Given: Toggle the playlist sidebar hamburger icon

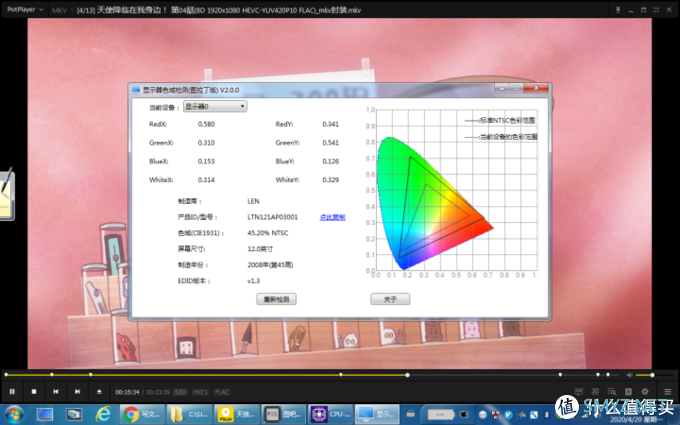Looking at the screenshot, I should (667, 392).
